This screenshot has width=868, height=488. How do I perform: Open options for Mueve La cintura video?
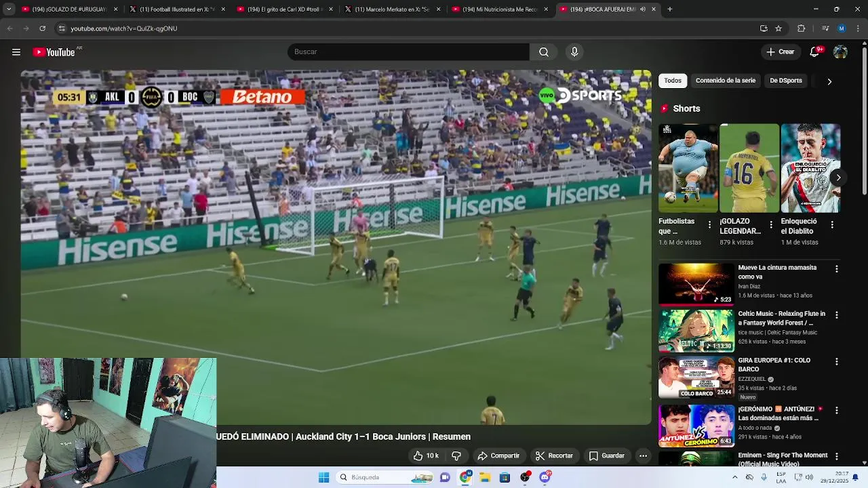pos(836,269)
